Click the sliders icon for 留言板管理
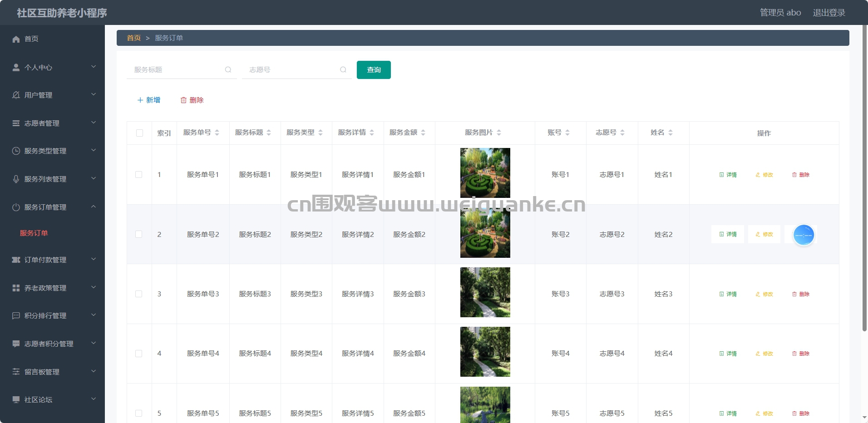Screen dimensions: 868x423 pos(16,372)
